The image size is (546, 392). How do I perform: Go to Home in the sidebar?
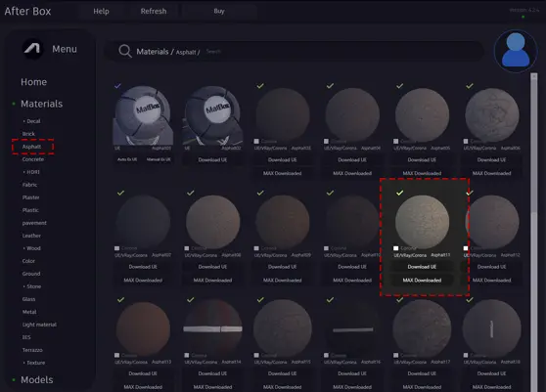[34, 82]
